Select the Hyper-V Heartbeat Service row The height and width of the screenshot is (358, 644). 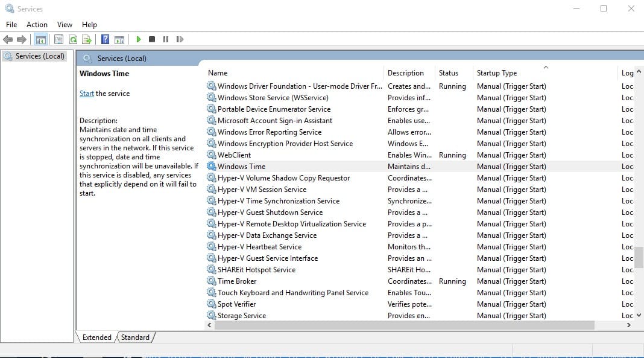coord(259,247)
